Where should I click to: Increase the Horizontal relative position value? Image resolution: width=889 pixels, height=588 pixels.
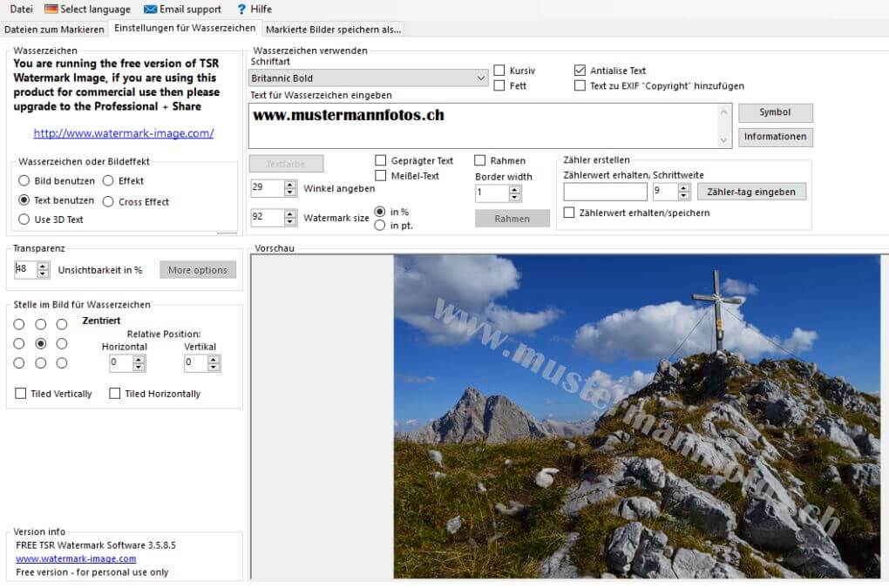(139, 359)
